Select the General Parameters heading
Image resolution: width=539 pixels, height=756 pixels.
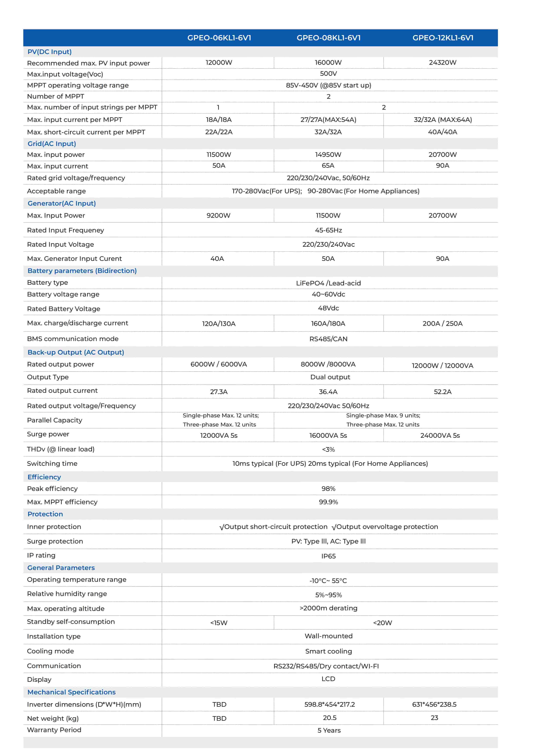(x=61, y=568)
